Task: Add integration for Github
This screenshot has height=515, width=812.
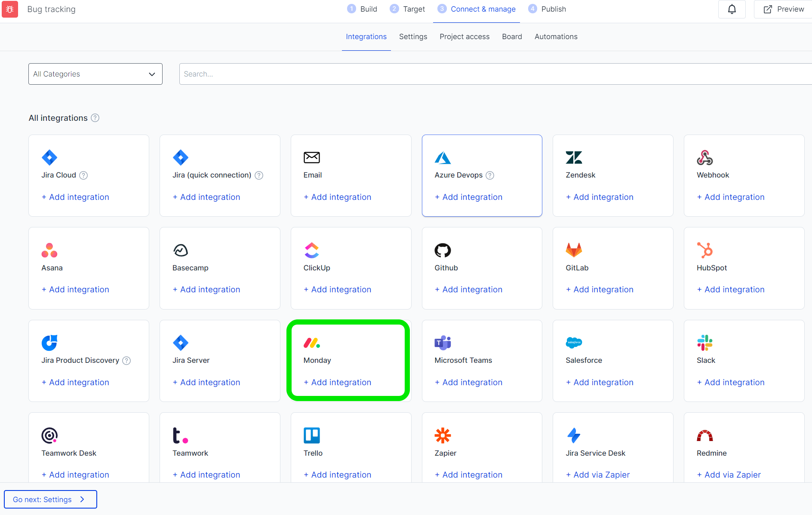Action: 469,290
